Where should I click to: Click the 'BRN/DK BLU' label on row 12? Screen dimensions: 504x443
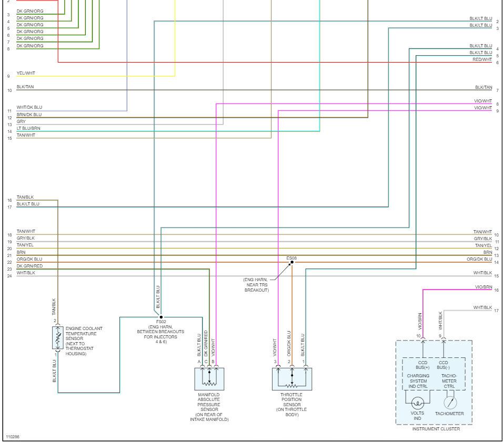[x=29, y=115]
